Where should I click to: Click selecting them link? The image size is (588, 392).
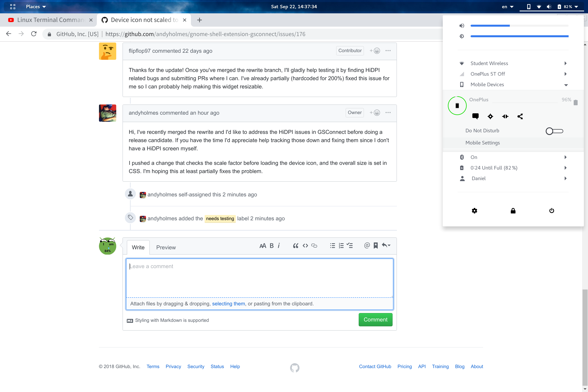pyautogui.click(x=229, y=304)
